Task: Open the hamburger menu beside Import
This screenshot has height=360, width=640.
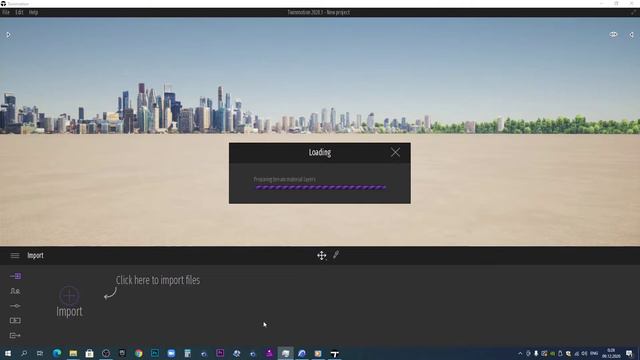Action: pyautogui.click(x=15, y=256)
